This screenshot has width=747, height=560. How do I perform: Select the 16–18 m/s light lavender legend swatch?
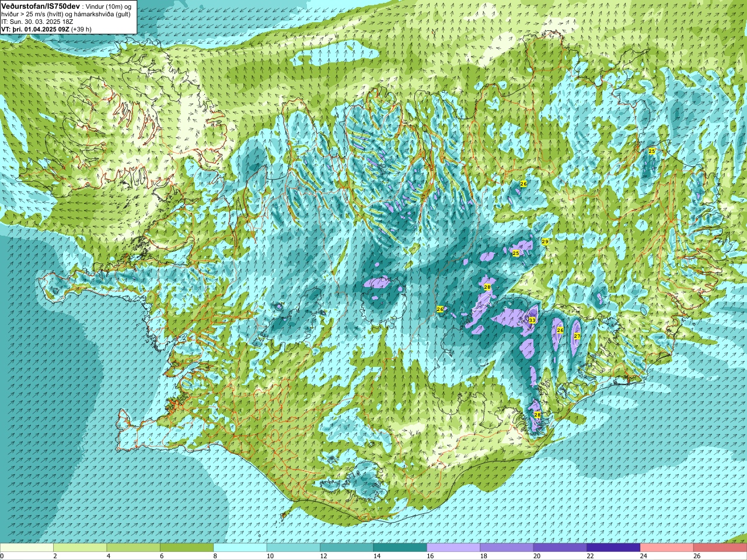[453, 548]
